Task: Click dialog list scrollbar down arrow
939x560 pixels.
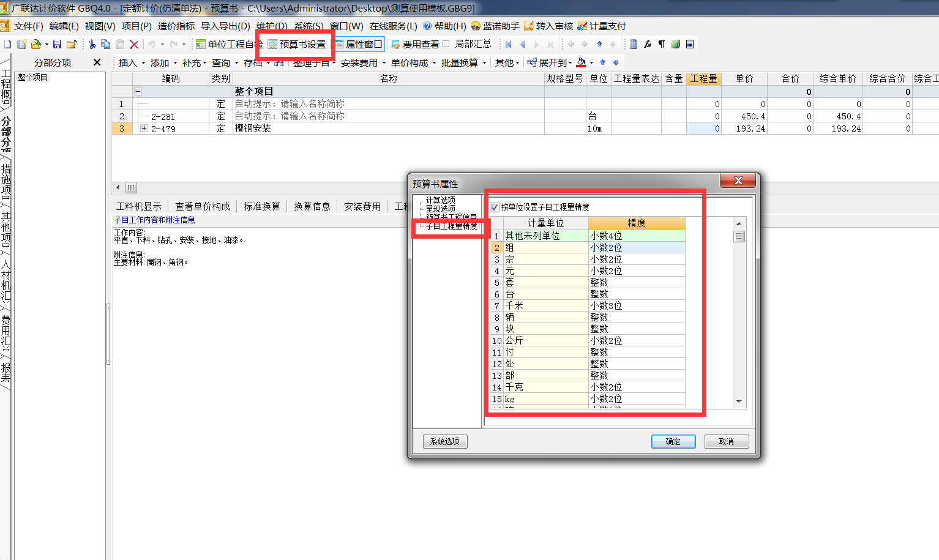Action: point(739,402)
